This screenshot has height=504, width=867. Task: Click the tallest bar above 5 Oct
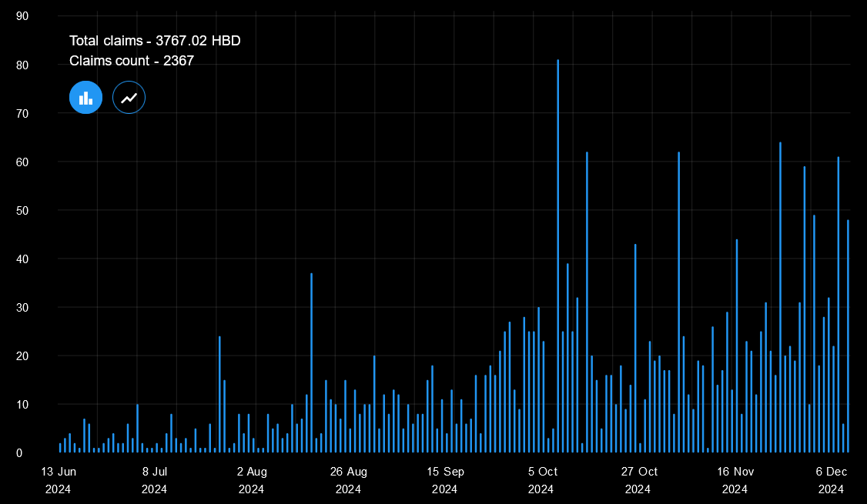[x=558, y=254]
